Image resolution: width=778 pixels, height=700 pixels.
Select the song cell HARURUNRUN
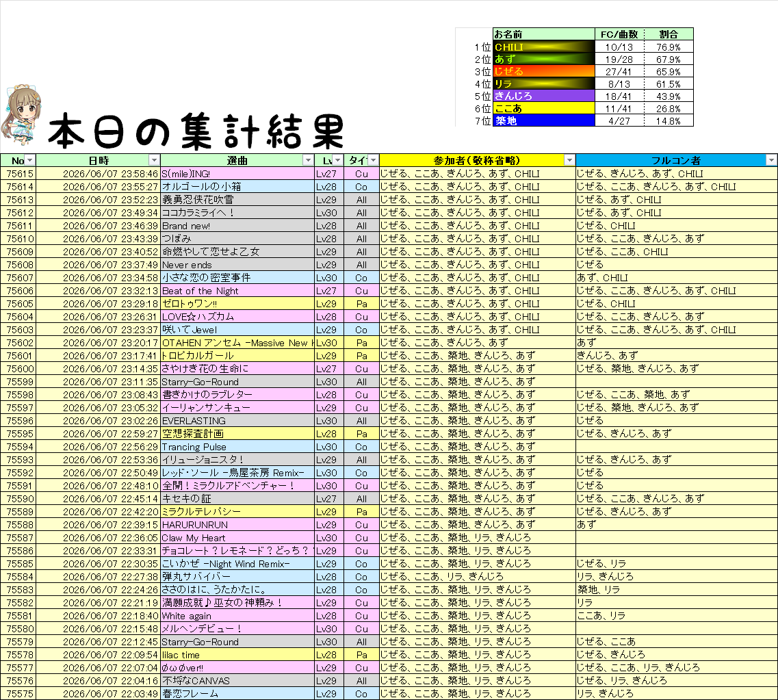click(237, 525)
